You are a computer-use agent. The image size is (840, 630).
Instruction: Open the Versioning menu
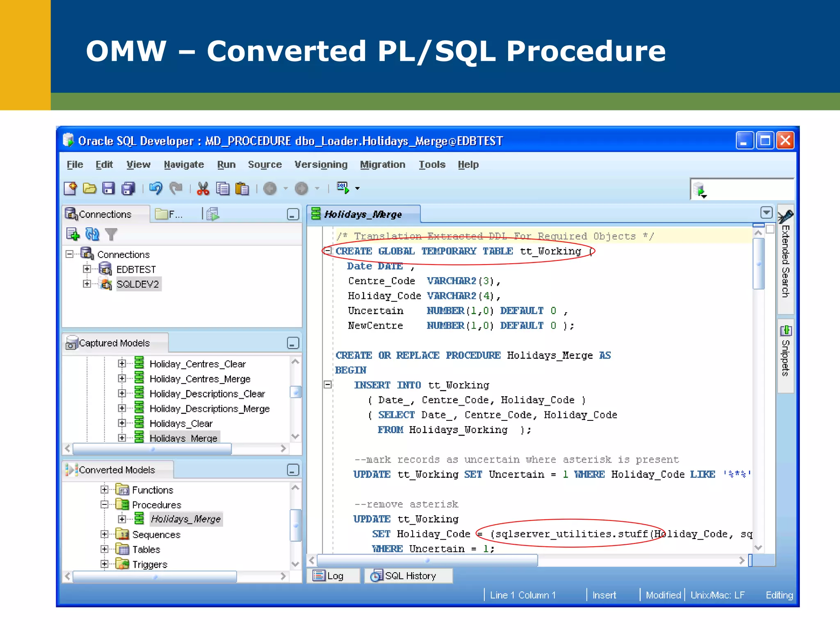click(x=321, y=164)
